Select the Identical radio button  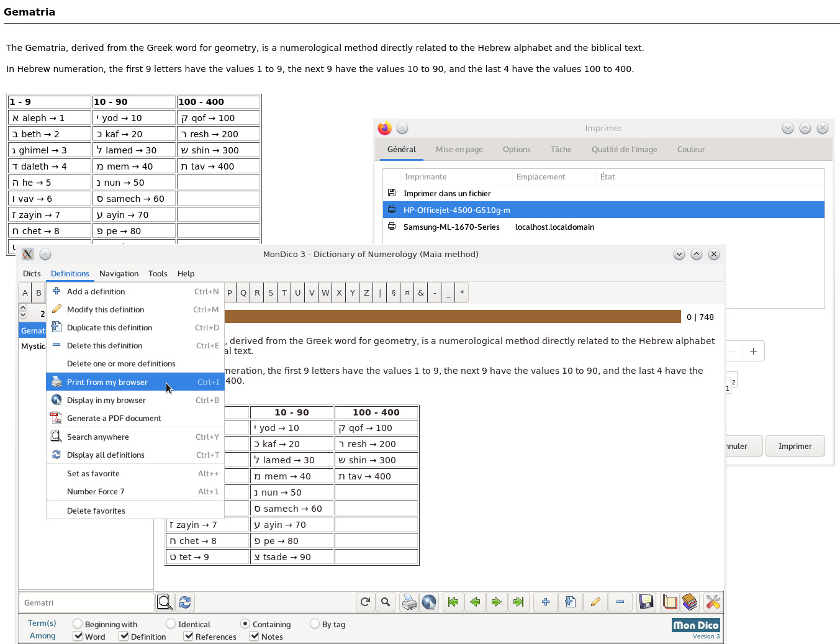click(x=171, y=624)
